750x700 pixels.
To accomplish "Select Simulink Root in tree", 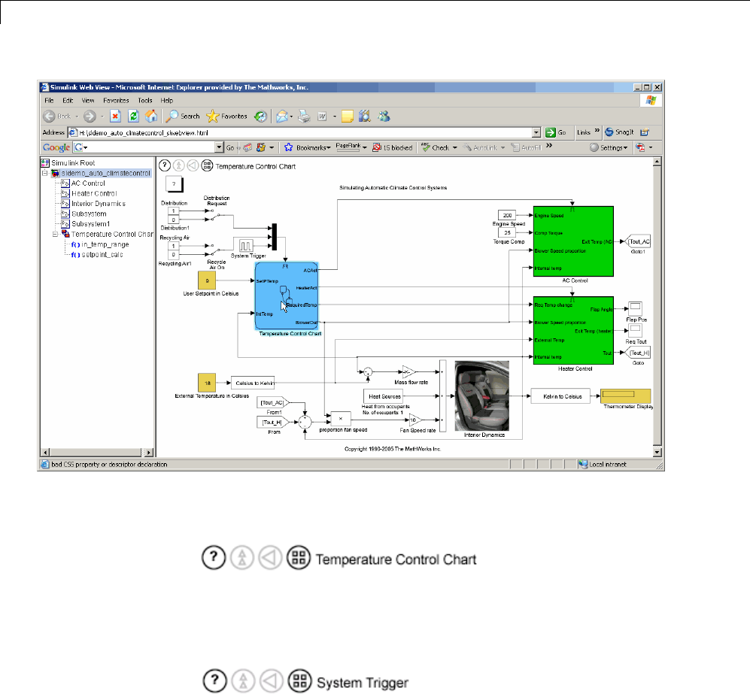I will click(x=73, y=163).
